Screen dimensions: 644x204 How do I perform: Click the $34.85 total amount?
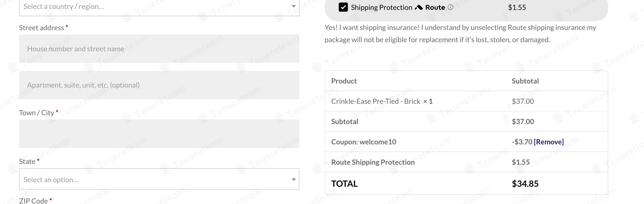coord(525,183)
